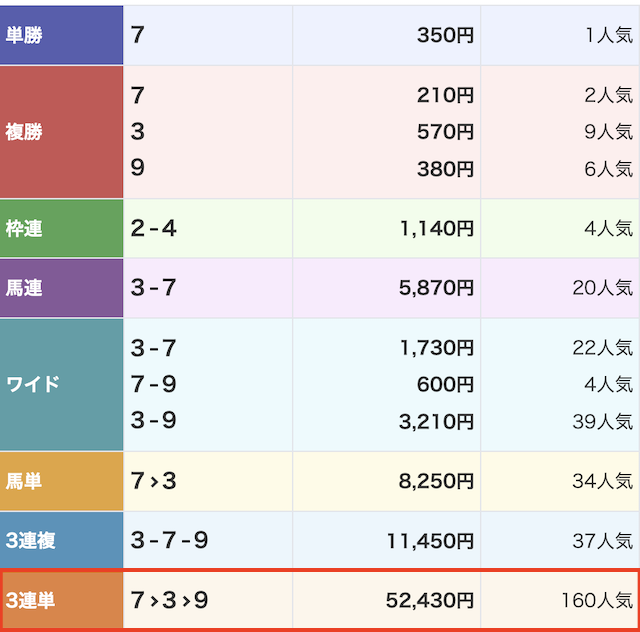
Task: Select the 11,450円 trio payout
Action: (430, 541)
